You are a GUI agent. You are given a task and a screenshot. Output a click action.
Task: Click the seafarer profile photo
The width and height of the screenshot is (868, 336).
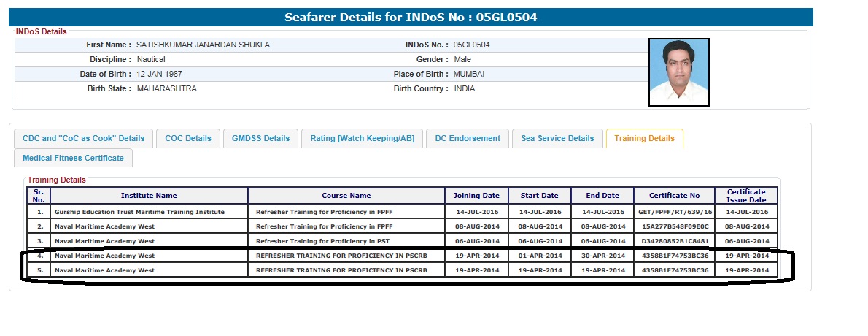pos(678,72)
